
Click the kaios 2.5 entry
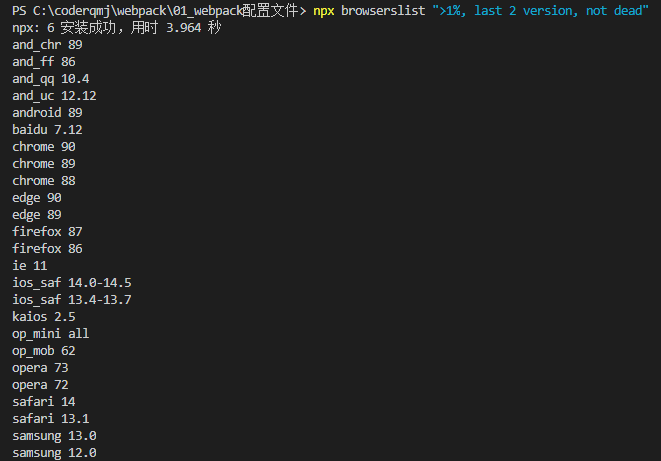coord(44,316)
